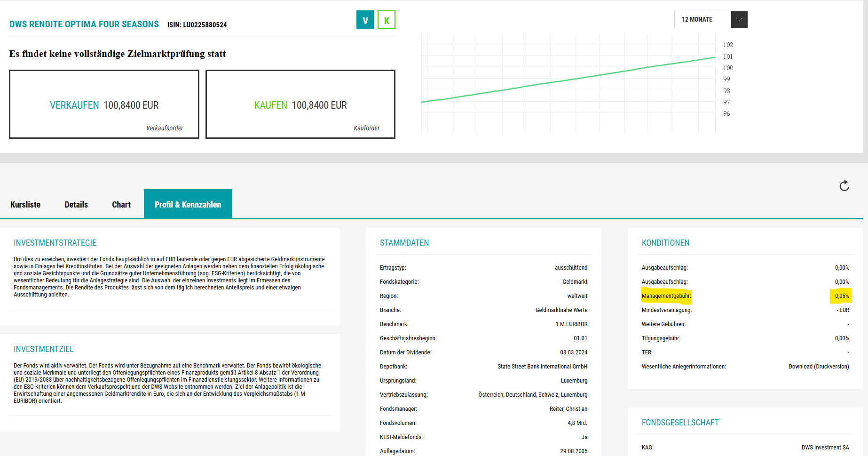Click the Branche value Geldmarktnahe Werte

tap(561, 310)
